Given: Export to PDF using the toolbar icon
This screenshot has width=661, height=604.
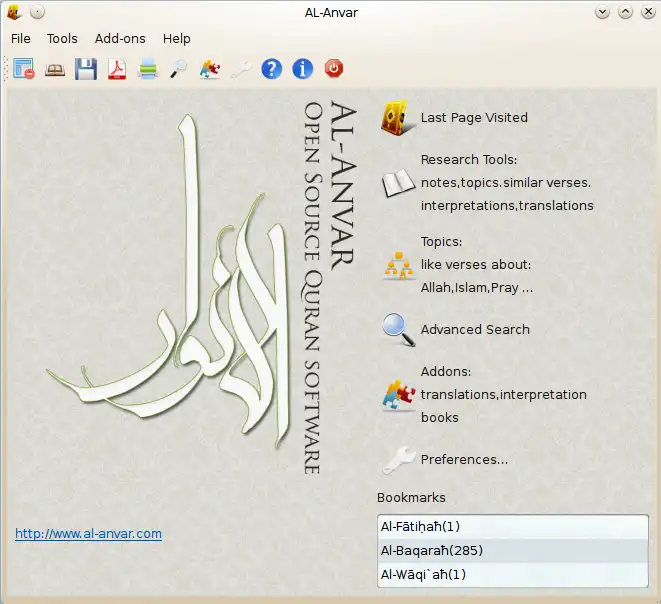Looking at the screenshot, I should tap(117, 69).
